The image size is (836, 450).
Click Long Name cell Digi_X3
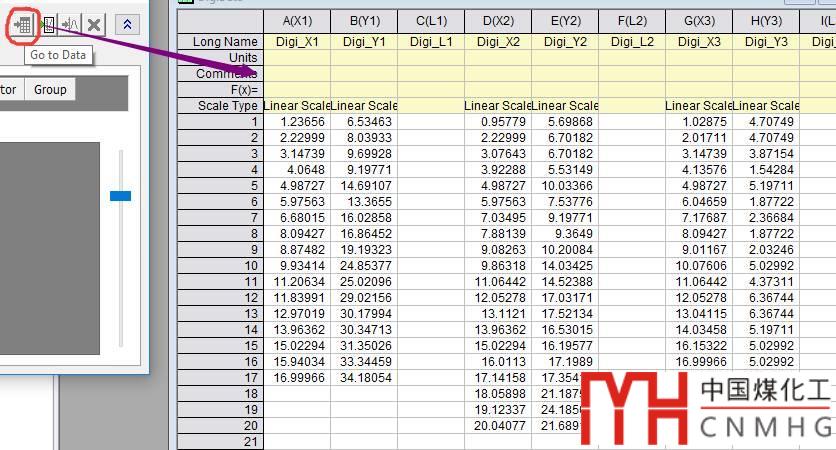pos(700,42)
